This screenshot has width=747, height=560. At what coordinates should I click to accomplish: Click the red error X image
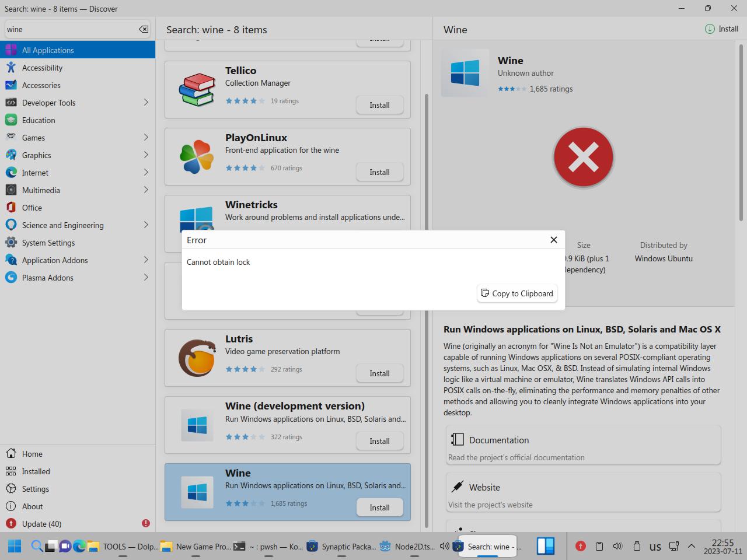[x=584, y=157]
